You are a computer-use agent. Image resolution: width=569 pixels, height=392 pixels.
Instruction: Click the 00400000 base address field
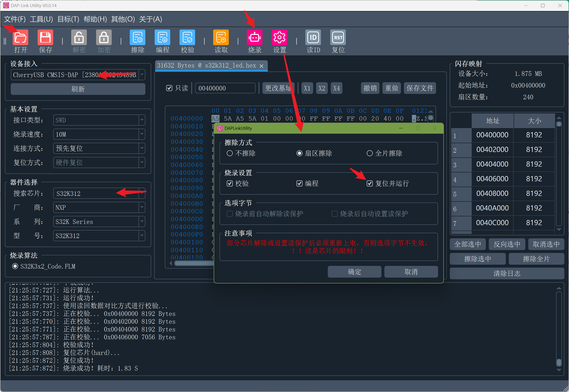point(225,88)
